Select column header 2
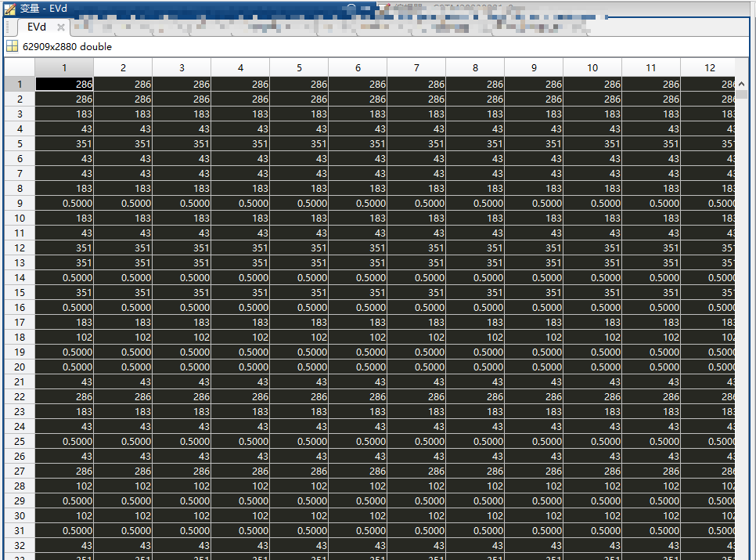Viewport: 756px width, 560px height. coord(123,67)
